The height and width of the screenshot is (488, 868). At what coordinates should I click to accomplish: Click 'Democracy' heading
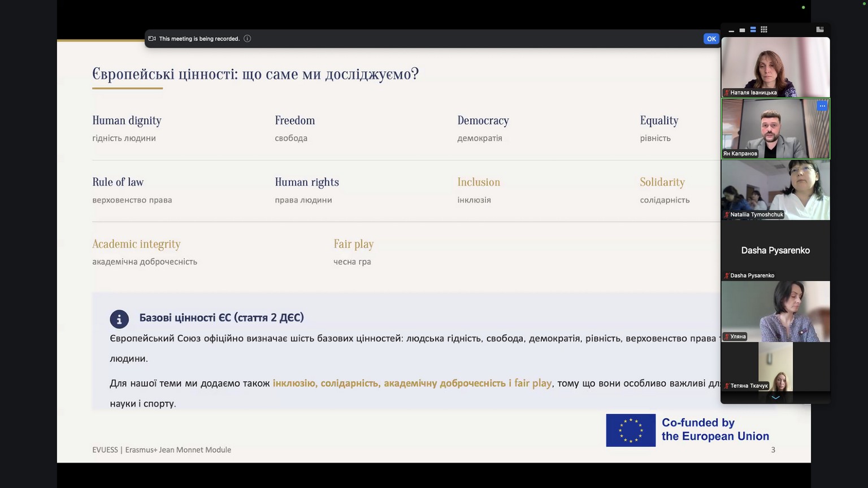click(483, 120)
